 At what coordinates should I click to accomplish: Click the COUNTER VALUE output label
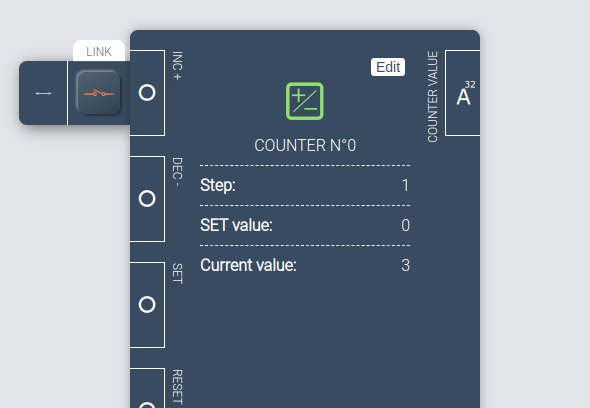pyautogui.click(x=433, y=97)
